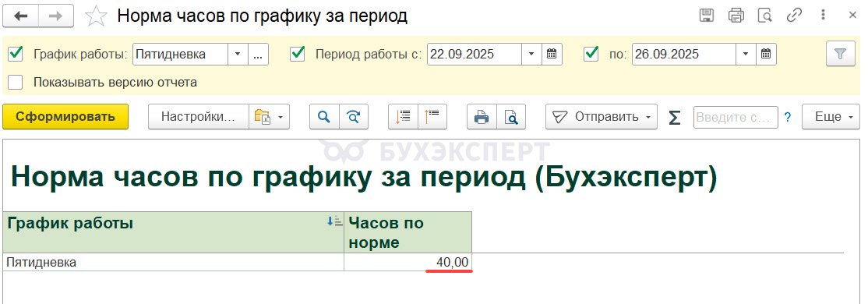Open dropdown of the 26.09.2025 date field
Screen dimensions: 868x304
(x=746, y=55)
